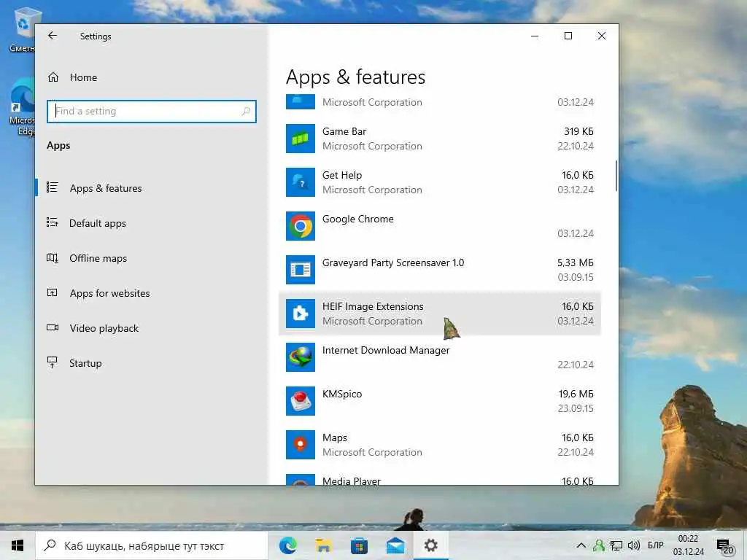Open Microsoft Store from the taskbar
Image resolution: width=747 pixels, height=560 pixels.
coord(359,545)
